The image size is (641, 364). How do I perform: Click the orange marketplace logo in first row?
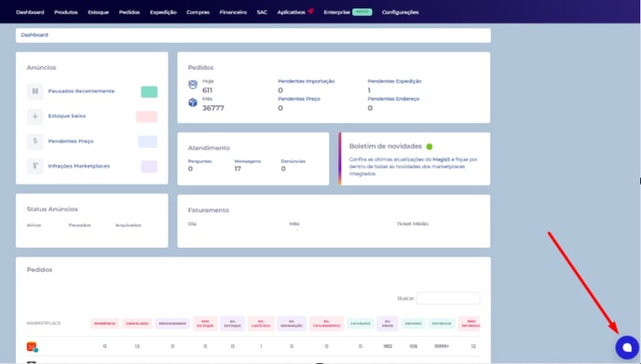(x=32, y=347)
